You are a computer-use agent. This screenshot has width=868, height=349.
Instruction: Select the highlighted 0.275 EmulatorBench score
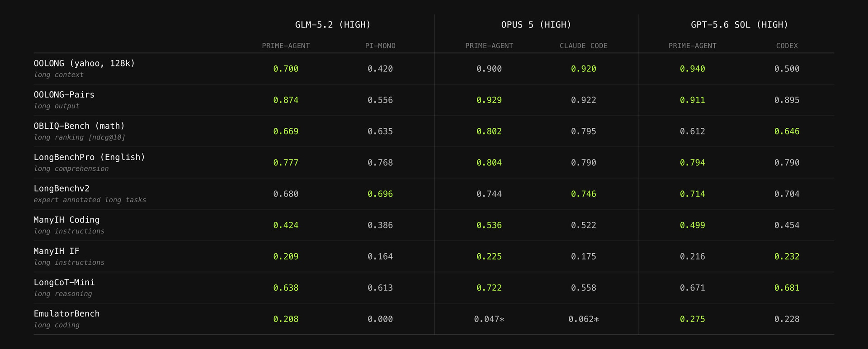coord(693,319)
